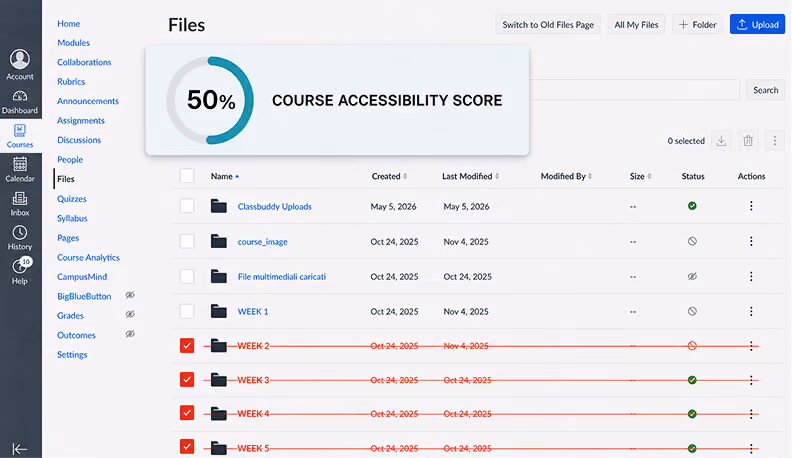Viewport: 792px width, 458px height.
Task: Open bulk actions kebab menu beside trash
Action: [775, 141]
